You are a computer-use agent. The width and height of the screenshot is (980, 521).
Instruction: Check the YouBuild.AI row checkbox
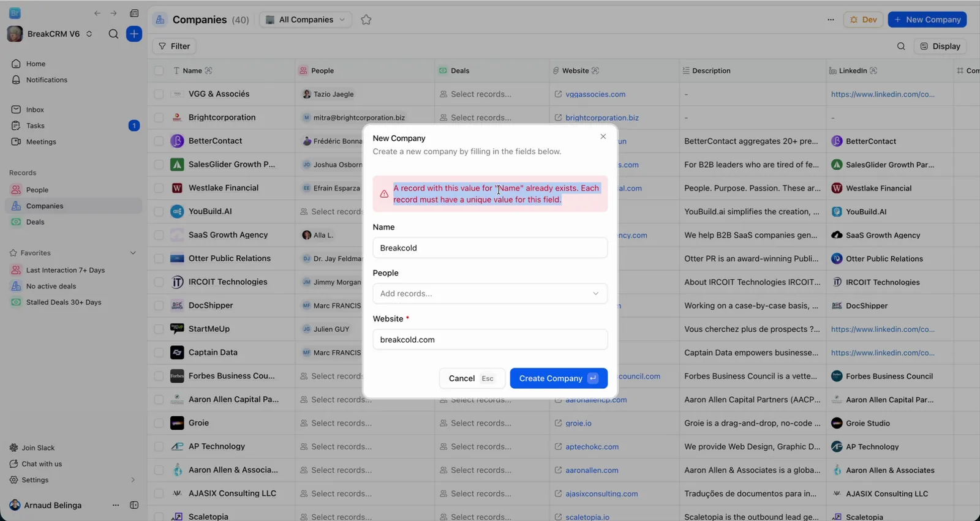coord(159,212)
